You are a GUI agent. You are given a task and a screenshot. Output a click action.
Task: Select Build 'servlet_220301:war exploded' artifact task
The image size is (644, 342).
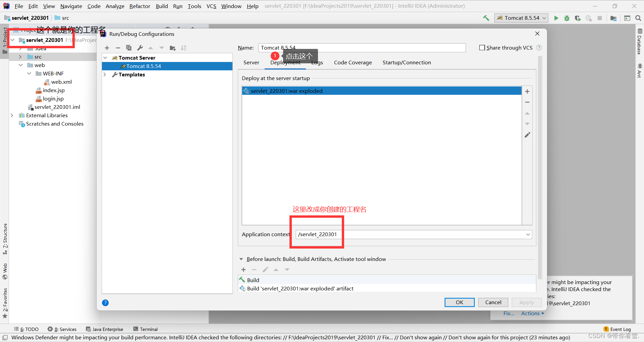click(387, 288)
